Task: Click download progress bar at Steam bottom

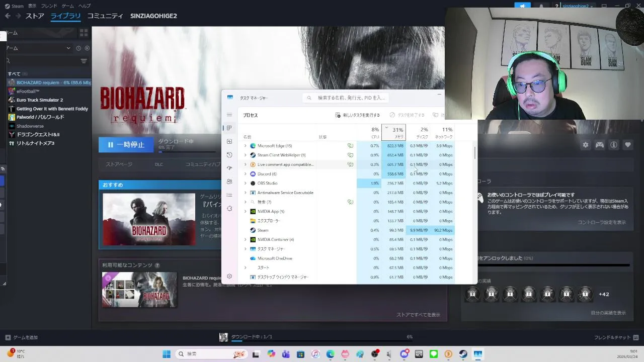Action: click(322, 340)
